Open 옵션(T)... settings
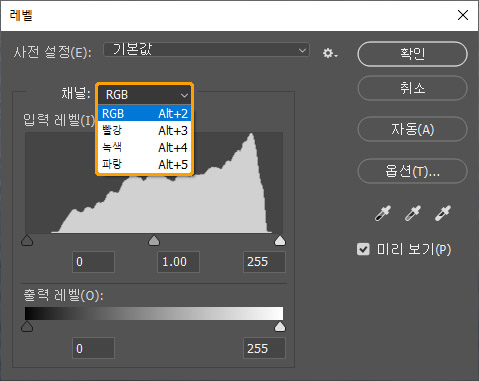The height and width of the screenshot is (381, 479). (x=412, y=171)
